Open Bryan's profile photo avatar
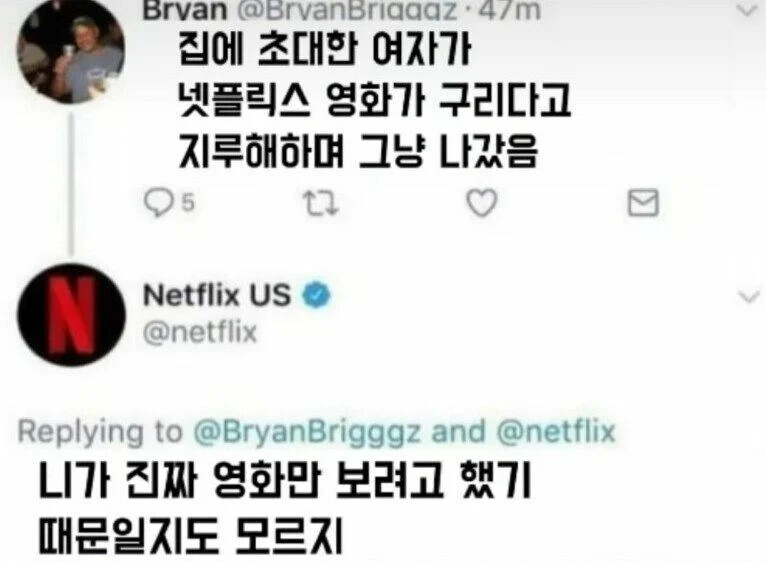Screen dimensions: 766x562 (71, 51)
